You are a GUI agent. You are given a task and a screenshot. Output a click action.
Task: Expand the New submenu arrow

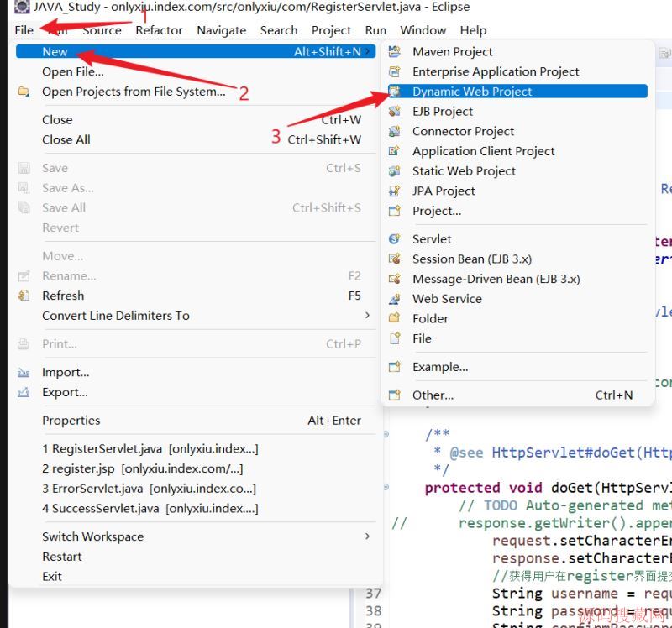(368, 51)
